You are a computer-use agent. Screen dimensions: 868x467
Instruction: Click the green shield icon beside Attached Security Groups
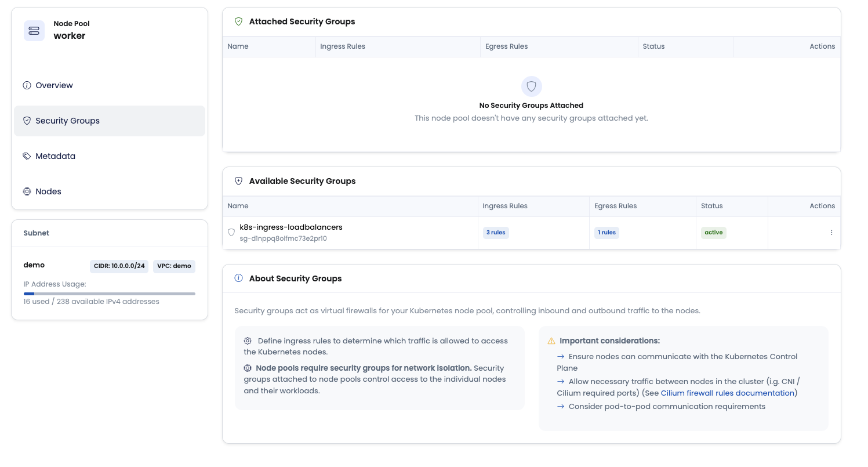pyautogui.click(x=238, y=21)
